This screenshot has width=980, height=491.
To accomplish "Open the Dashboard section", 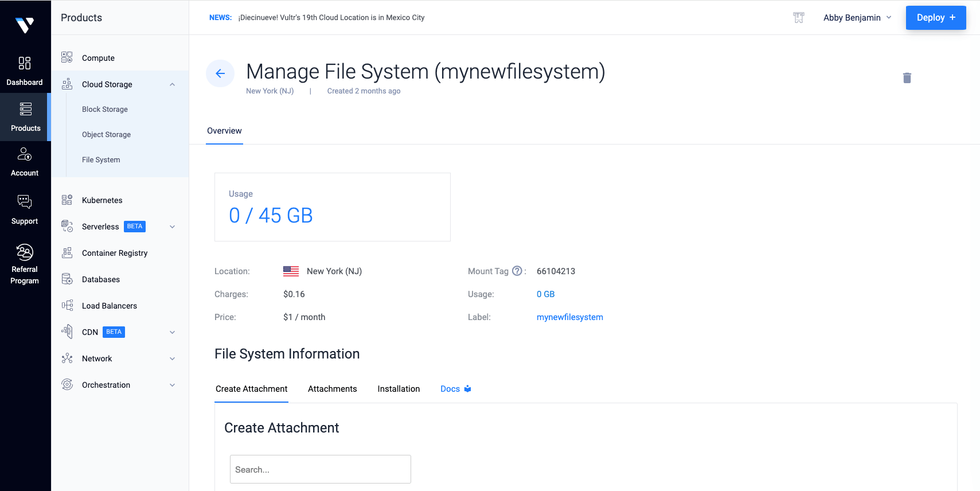I will pyautogui.click(x=25, y=71).
